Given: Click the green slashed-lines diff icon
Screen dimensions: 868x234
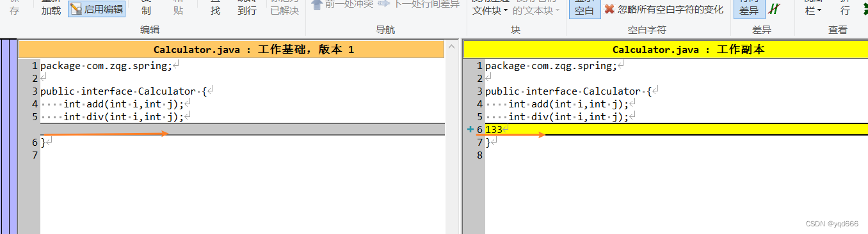Looking at the screenshot, I should 775,9.
